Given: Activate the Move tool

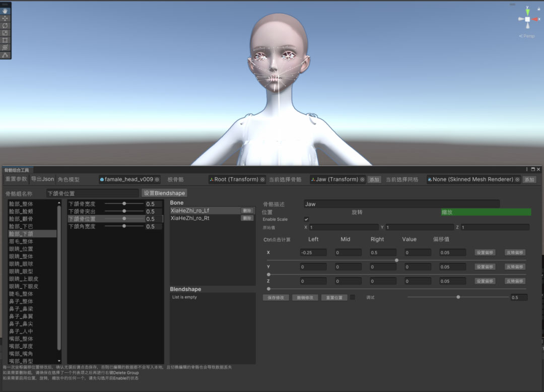Looking at the screenshot, I should (4, 18).
